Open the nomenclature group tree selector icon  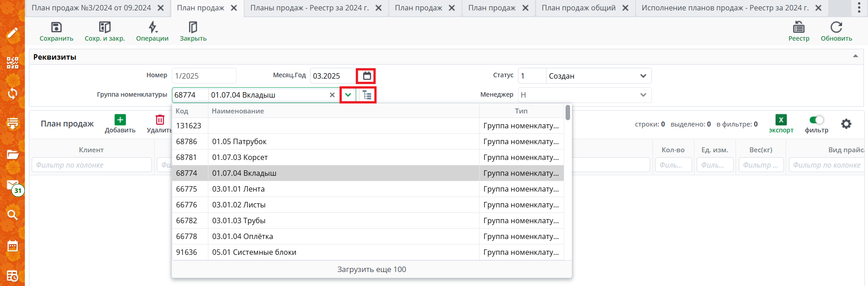click(x=367, y=95)
